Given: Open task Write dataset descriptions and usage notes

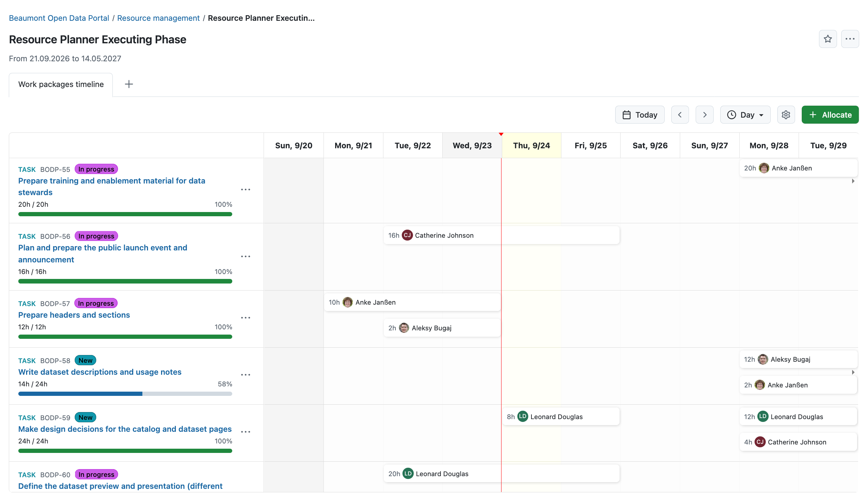Looking at the screenshot, I should coord(100,372).
